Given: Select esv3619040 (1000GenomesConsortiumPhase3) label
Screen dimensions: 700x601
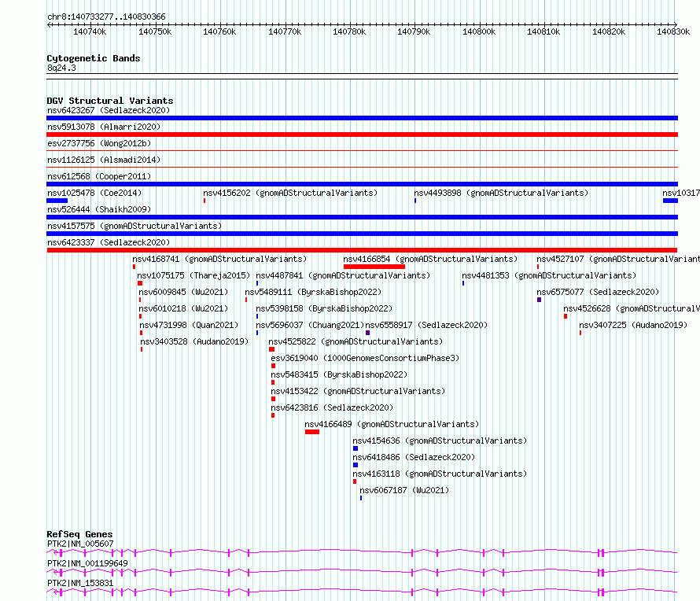Looking at the screenshot, I should (x=365, y=358).
